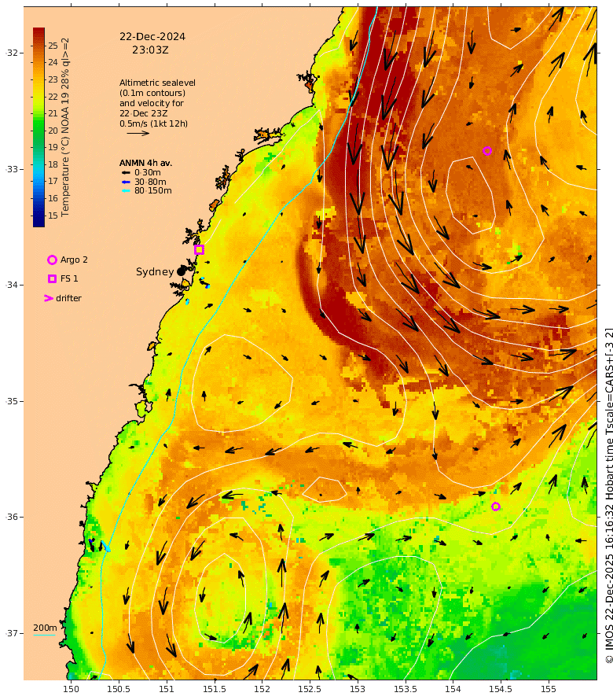Click the 'Argo 2' legend text
The width and height of the screenshot is (613, 700).
74,260
